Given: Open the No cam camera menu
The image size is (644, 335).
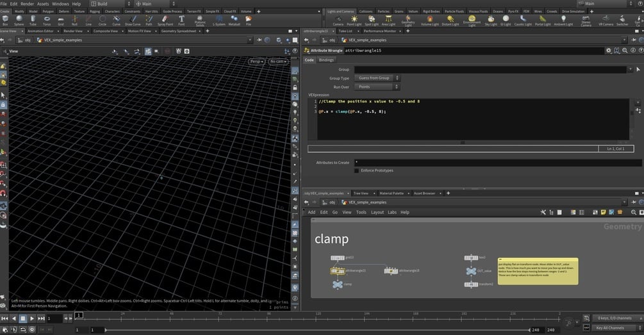Looking at the screenshot, I should coord(278,61).
